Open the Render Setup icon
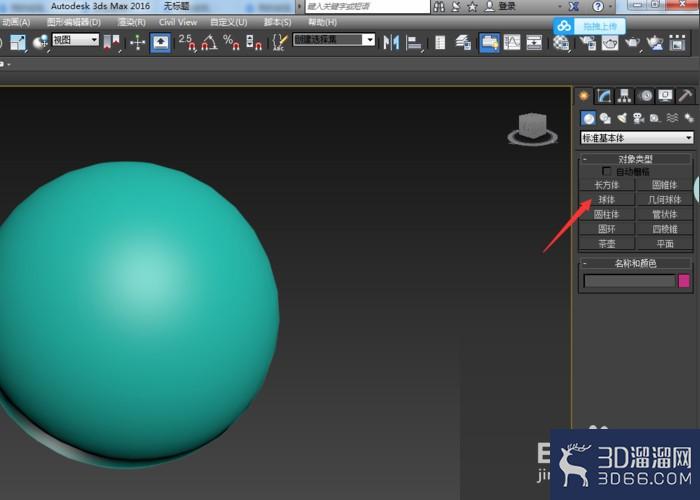 pos(588,43)
